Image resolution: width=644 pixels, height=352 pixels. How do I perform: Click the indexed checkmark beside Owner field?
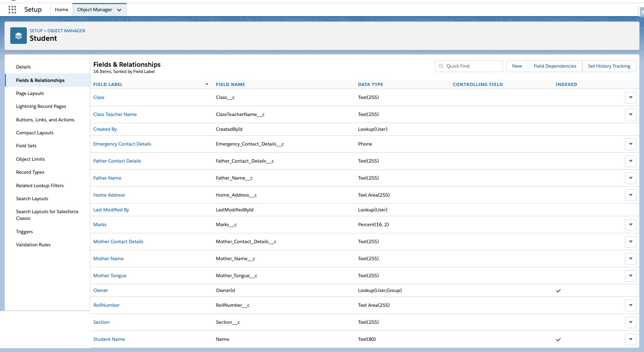click(558, 290)
